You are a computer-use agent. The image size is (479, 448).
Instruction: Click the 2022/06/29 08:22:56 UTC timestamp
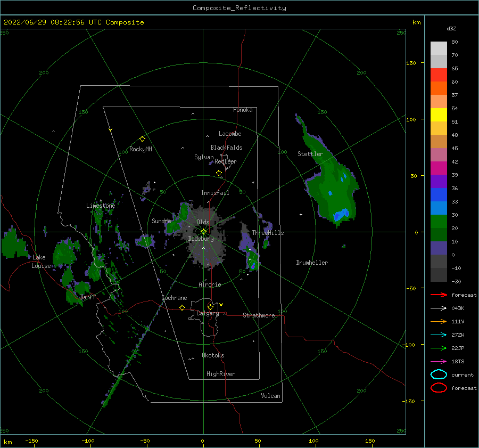point(48,22)
